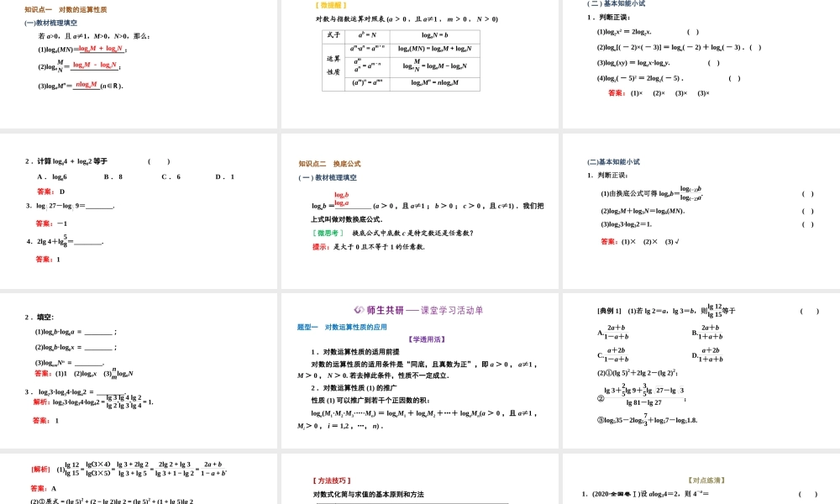Click the text 答案: D
This screenshot has width=840, height=504.
pyautogui.click(x=51, y=192)
